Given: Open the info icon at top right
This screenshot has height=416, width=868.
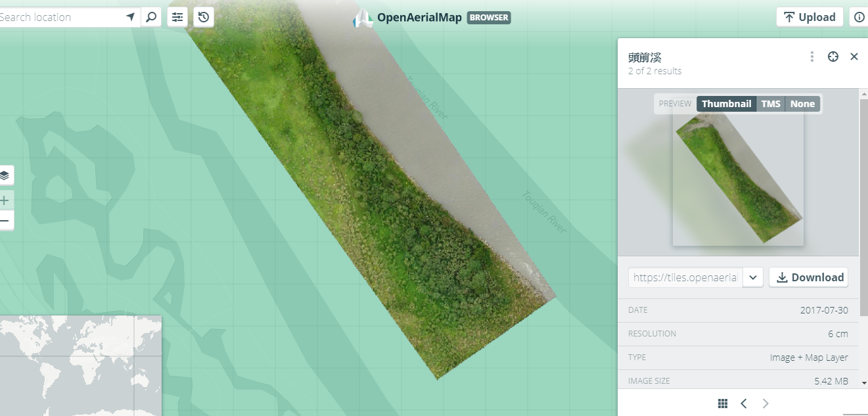Looking at the screenshot, I should pyautogui.click(x=859, y=17).
